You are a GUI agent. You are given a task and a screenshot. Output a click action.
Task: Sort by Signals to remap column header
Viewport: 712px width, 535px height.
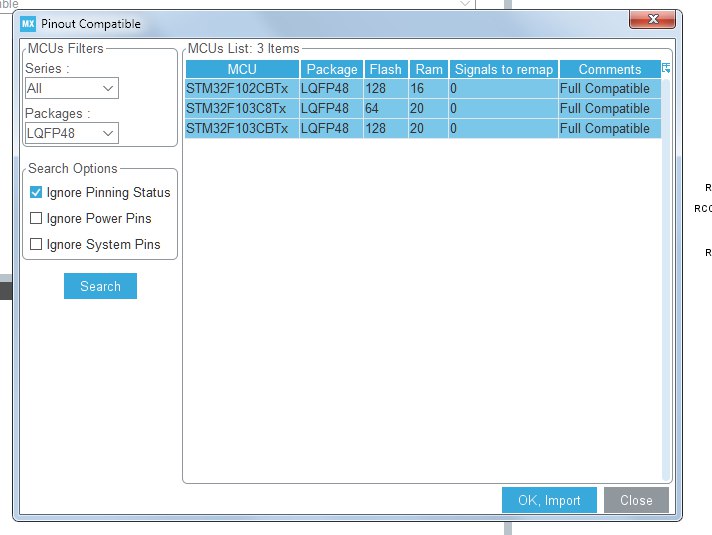[504, 69]
